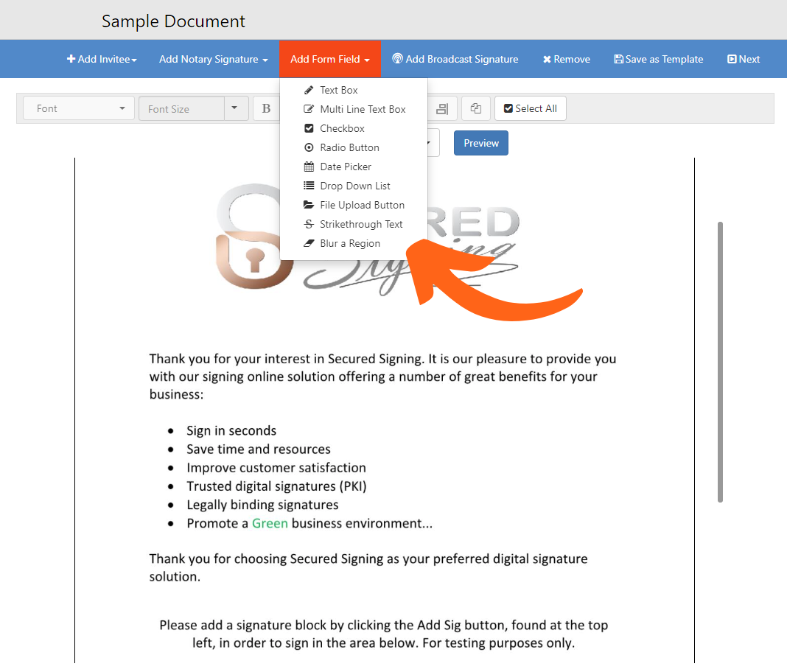
Task: Open the Add Invitee dropdown
Action: pos(102,59)
